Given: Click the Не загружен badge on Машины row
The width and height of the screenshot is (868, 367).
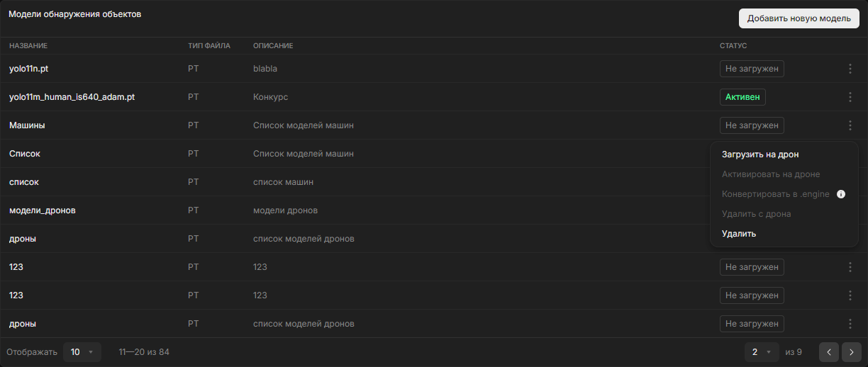Looking at the screenshot, I should (752, 125).
